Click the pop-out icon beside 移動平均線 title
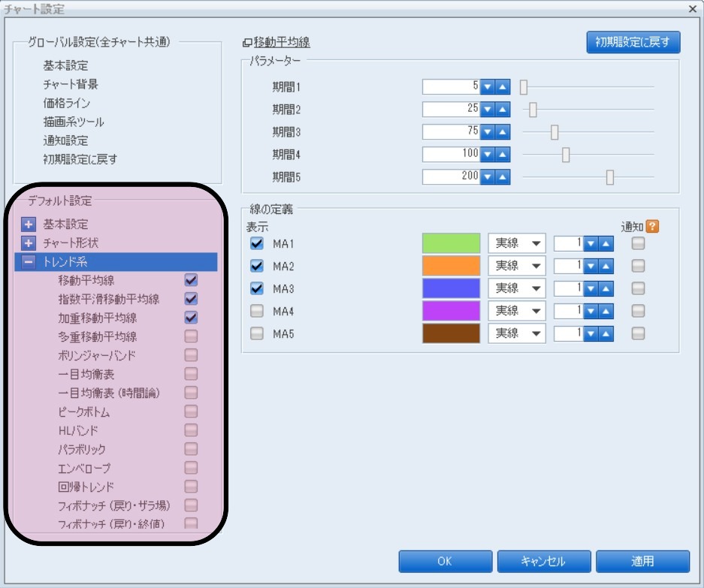The width and height of the screenshot is (704, 588). [248, 44]
